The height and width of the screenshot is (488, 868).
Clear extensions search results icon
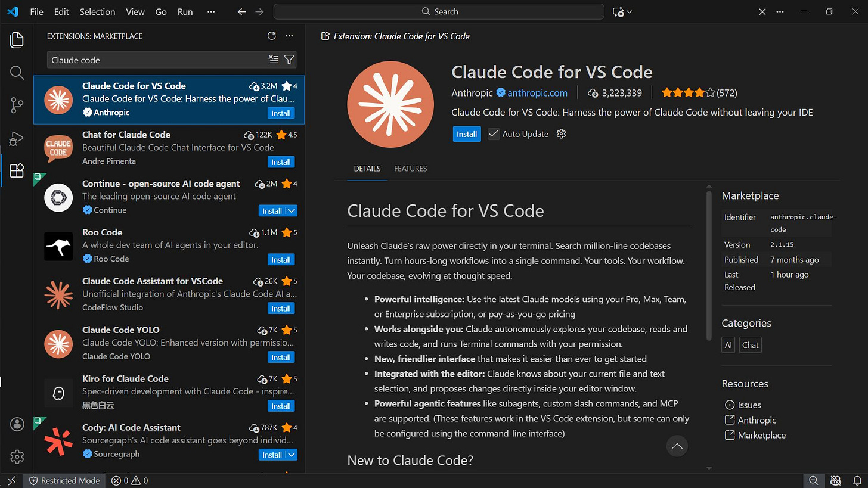pyautogui.click(x=274, y=59)
